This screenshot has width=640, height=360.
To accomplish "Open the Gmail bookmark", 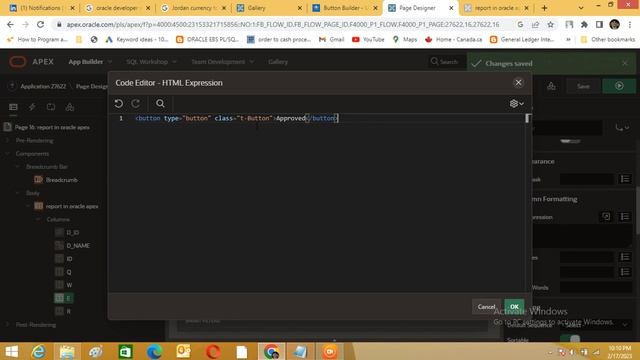I will click(332, 40).
